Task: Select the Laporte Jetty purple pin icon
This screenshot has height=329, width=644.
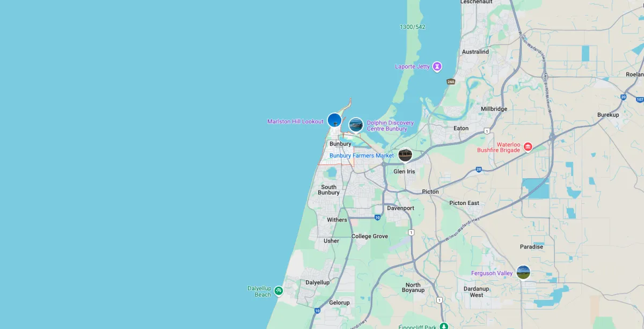Action: click(x=438, y=67)
